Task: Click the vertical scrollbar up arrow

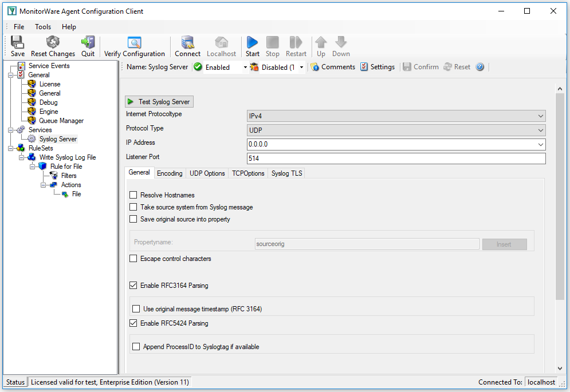Action: 560,89
